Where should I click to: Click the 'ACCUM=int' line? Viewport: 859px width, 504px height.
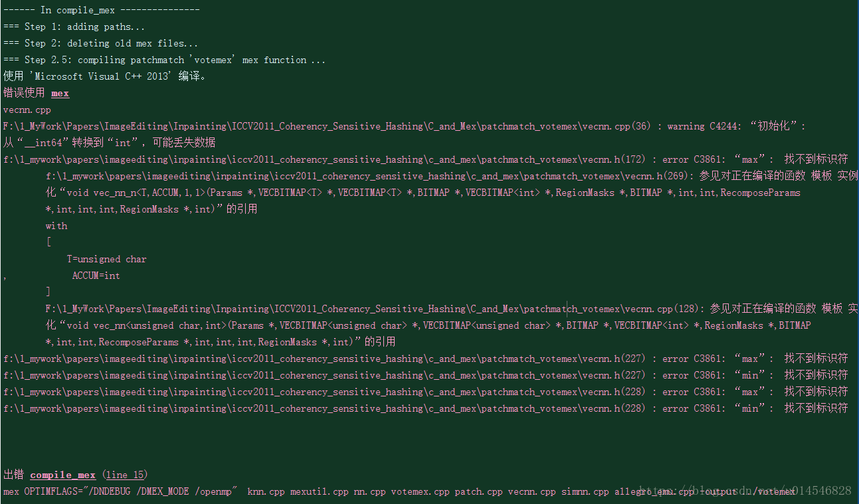(96, 276)
